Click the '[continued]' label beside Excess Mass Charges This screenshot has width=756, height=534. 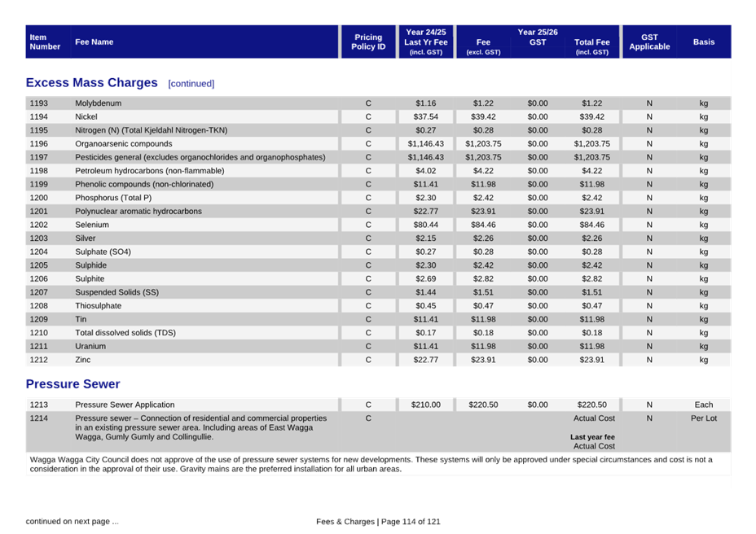click(x=191, y=84)
